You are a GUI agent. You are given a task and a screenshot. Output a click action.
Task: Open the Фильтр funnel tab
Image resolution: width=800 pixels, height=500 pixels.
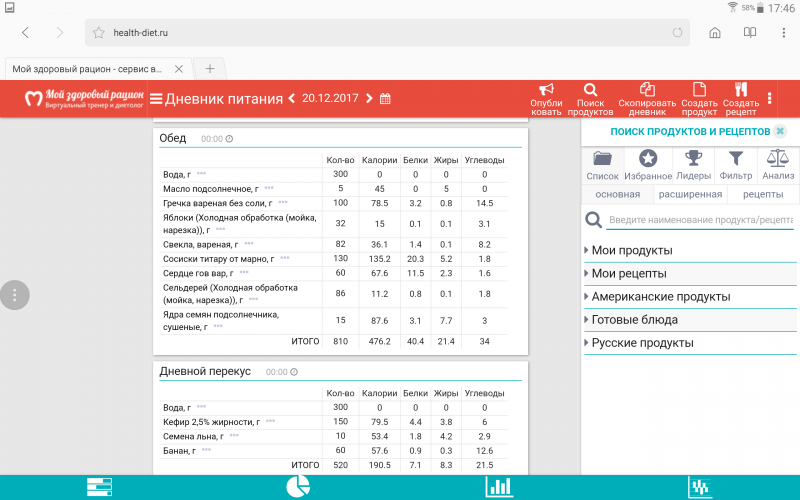[735, 164]
